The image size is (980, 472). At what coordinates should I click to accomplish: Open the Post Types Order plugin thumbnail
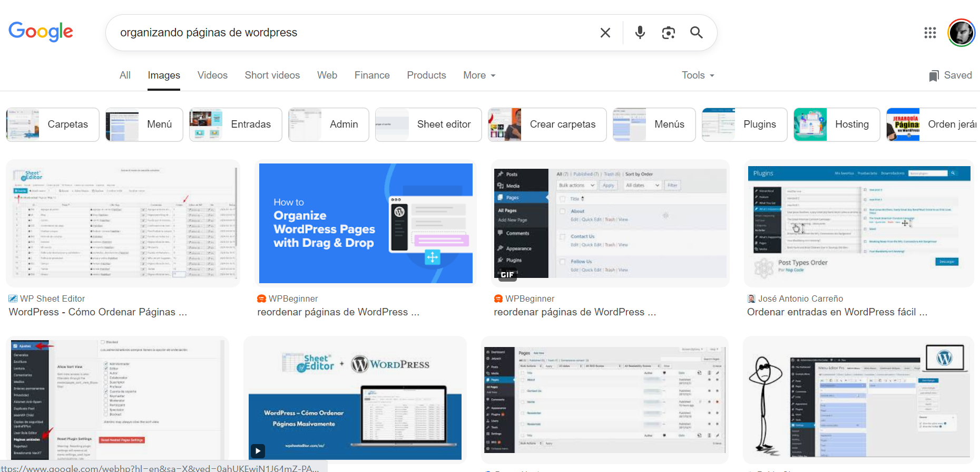click(859, 224)
